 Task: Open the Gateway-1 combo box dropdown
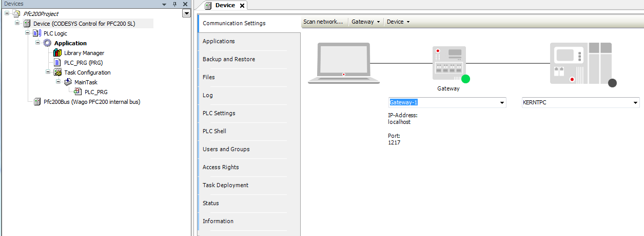point(501,103)
